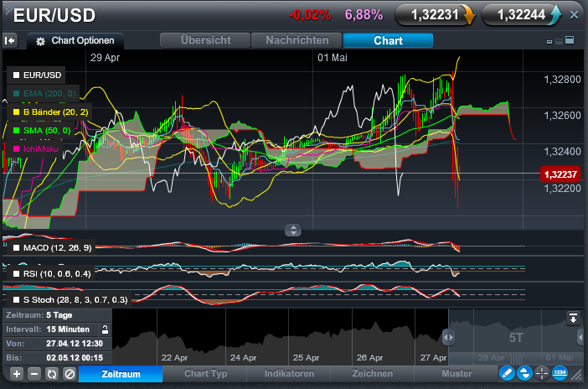Viewport: 588px width, 389px height.
Task: Set the largest window size icon
Action: pos(570,39)
